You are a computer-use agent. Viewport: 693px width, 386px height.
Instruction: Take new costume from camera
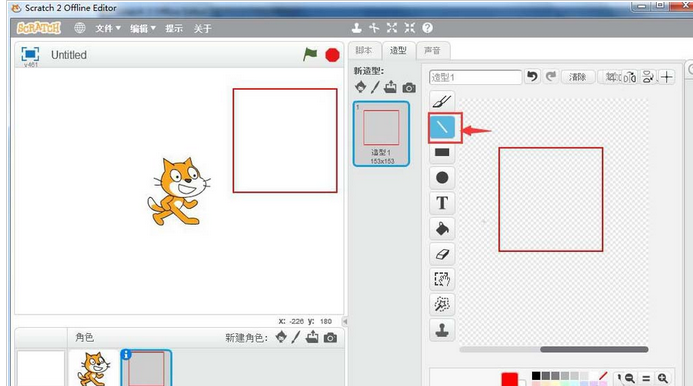coord(409,88)
